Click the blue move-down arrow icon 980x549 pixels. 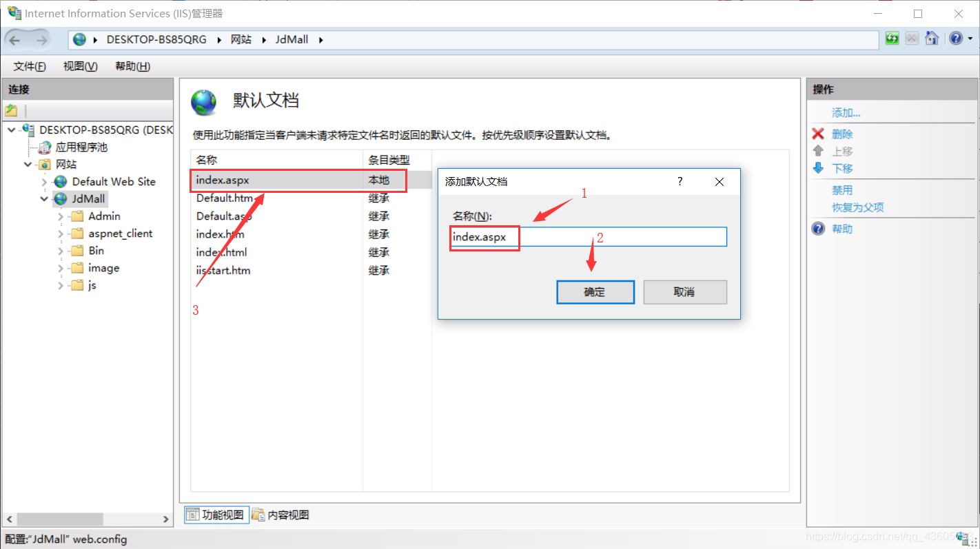(x=818, y=168)
